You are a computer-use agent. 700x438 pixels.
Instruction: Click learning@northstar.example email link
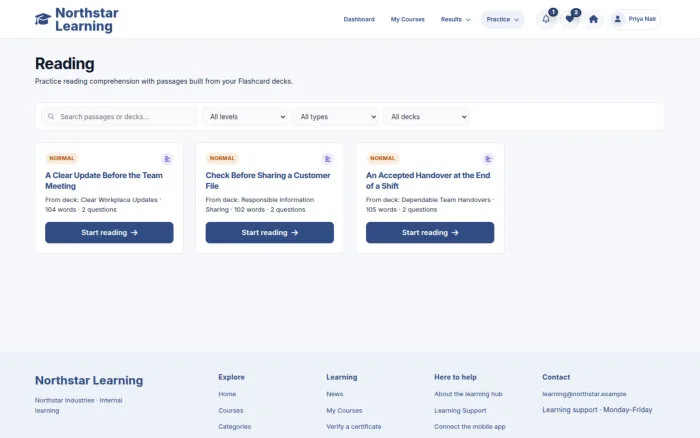coord(584,394)
